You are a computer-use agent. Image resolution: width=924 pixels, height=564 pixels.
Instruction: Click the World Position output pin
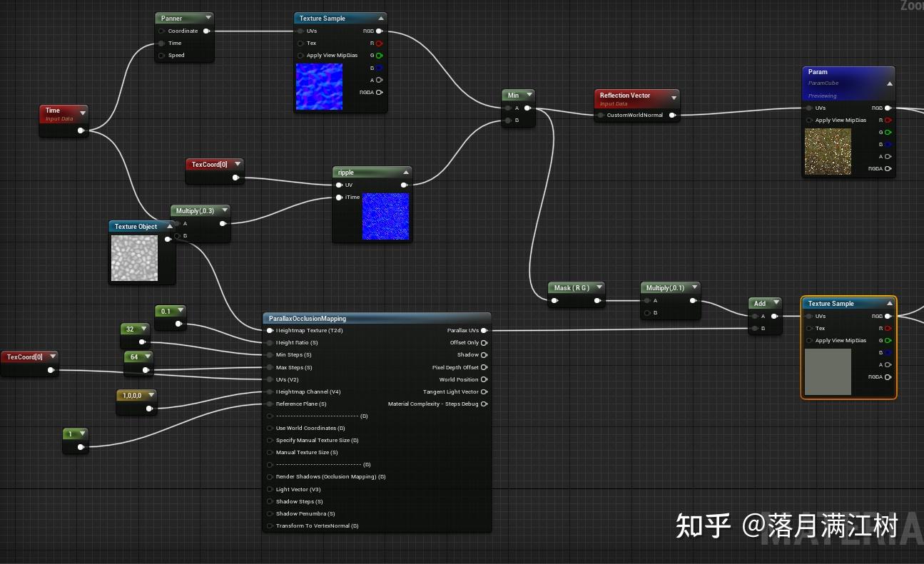(x=484, y=379)
